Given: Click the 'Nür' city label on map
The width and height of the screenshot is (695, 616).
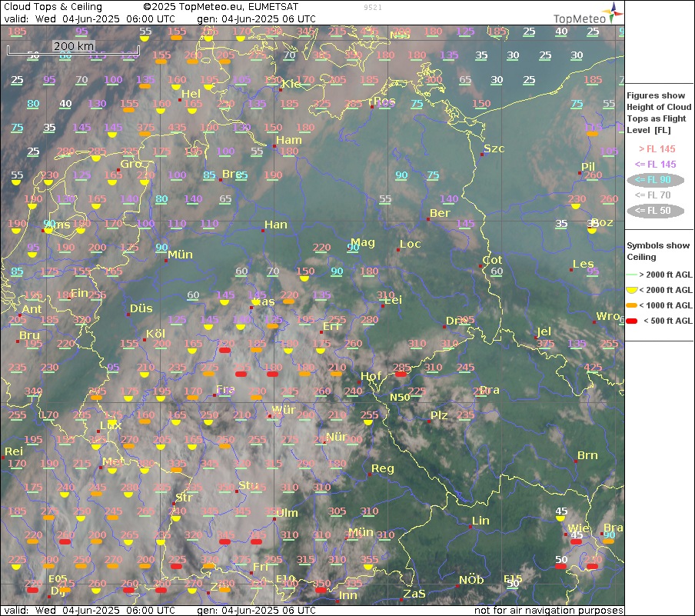Looking at the screenshot, I should (x=337, y=437).
